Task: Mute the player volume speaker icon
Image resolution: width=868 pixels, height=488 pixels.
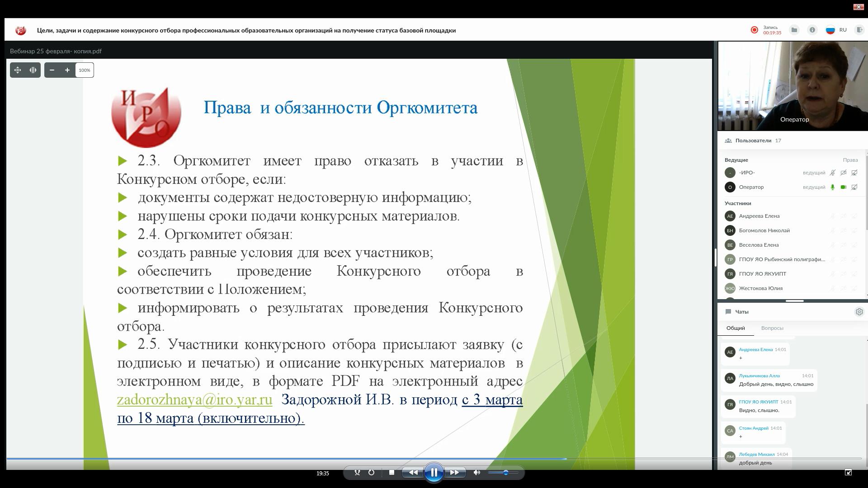Action: (476, 473)
